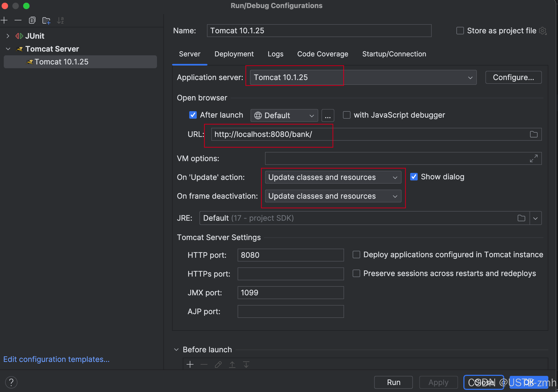Click the JMX port field
Image resolution: width=558 pixels, height=392 pixels.
[291, 293]
